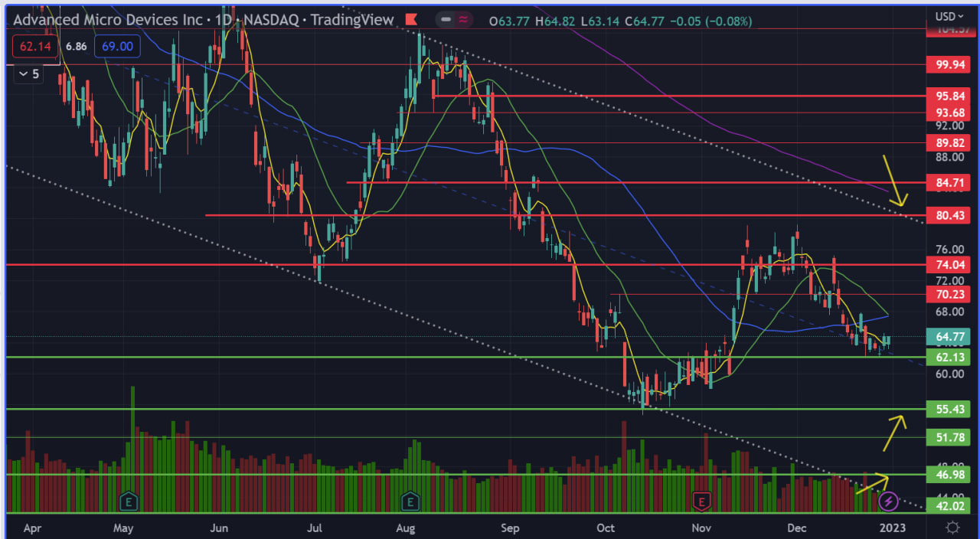Open the August earnings E marker

point(411,501)
